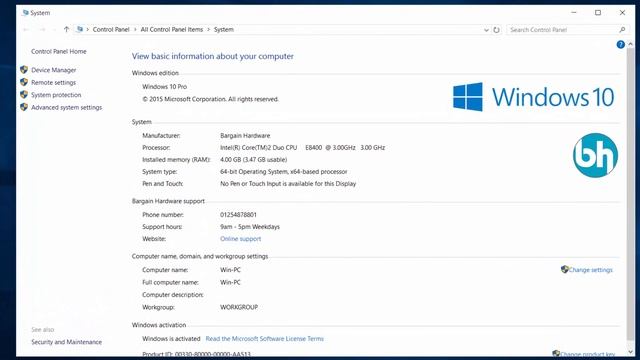Click the Windows is activated text

171,339
